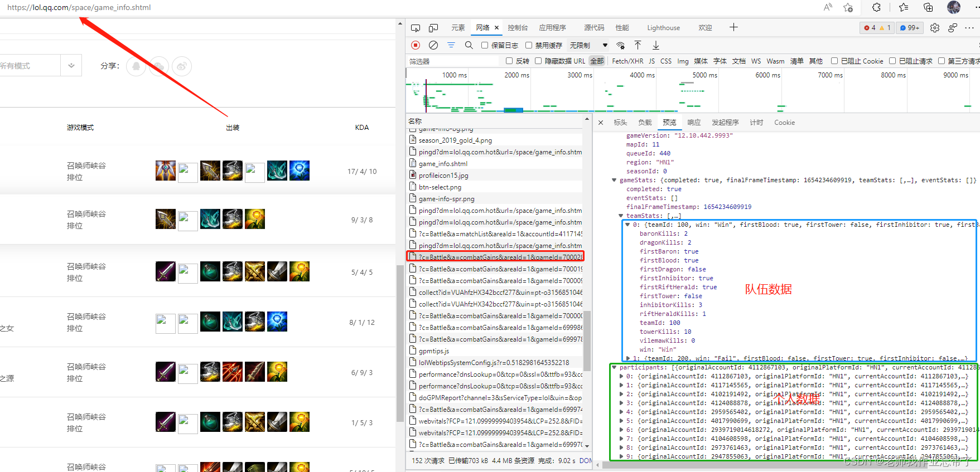This screenshot has width=980, height=472.
Task: Click the blue orb item in 17/4/10 row
Action: point(300,171)
